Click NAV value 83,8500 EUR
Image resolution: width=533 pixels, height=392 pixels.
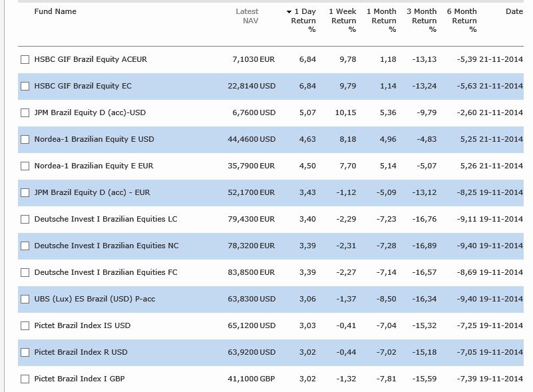[252, 272]
